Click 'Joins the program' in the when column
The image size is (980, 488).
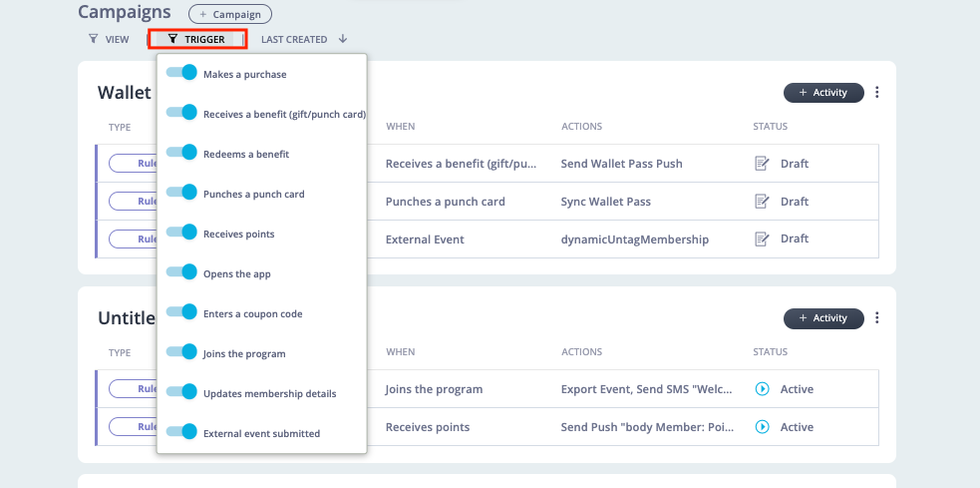[x=434, y=389]
